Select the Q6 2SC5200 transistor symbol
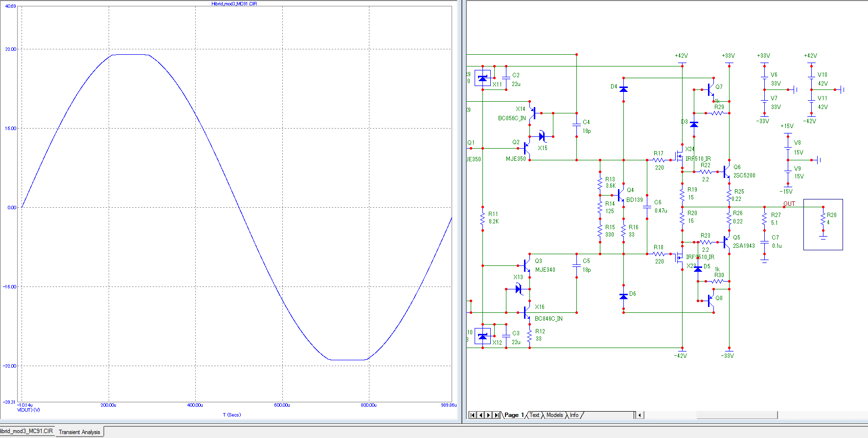 click(x=727, y=172)
